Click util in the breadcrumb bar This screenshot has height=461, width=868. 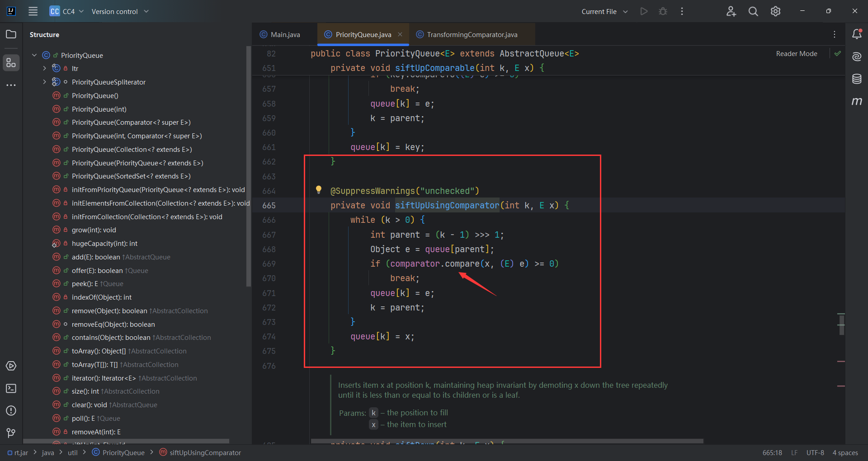(73, 452)
